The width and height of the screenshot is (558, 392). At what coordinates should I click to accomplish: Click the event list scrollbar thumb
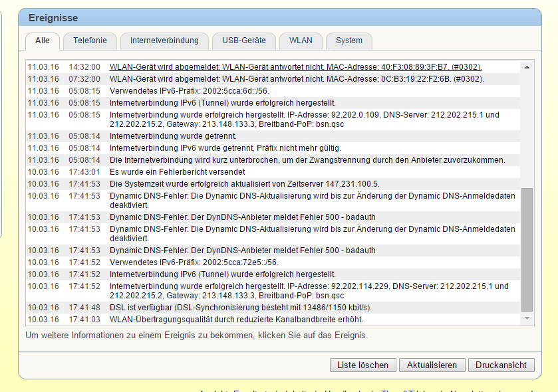point(527,249)
